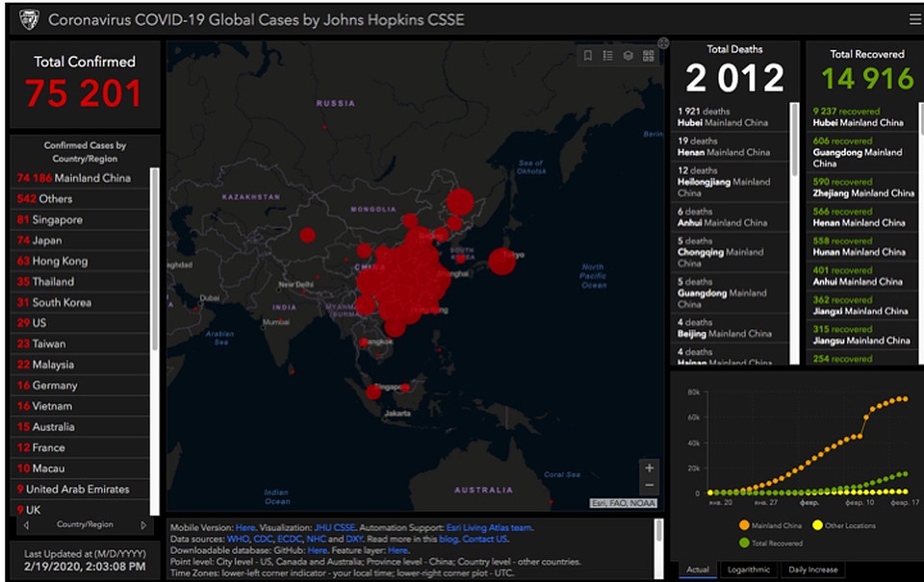Click '1 921 deaths Hubei' entry

coord(730,116)
